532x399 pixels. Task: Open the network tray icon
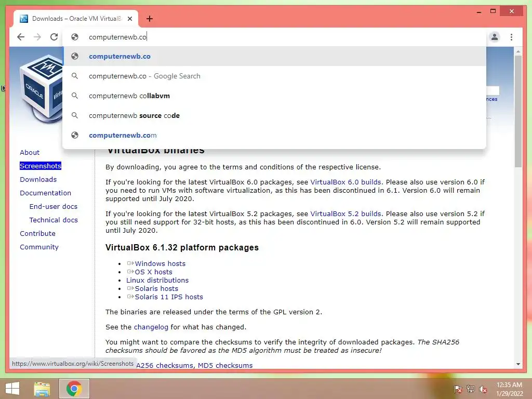[x=470, y=389]
